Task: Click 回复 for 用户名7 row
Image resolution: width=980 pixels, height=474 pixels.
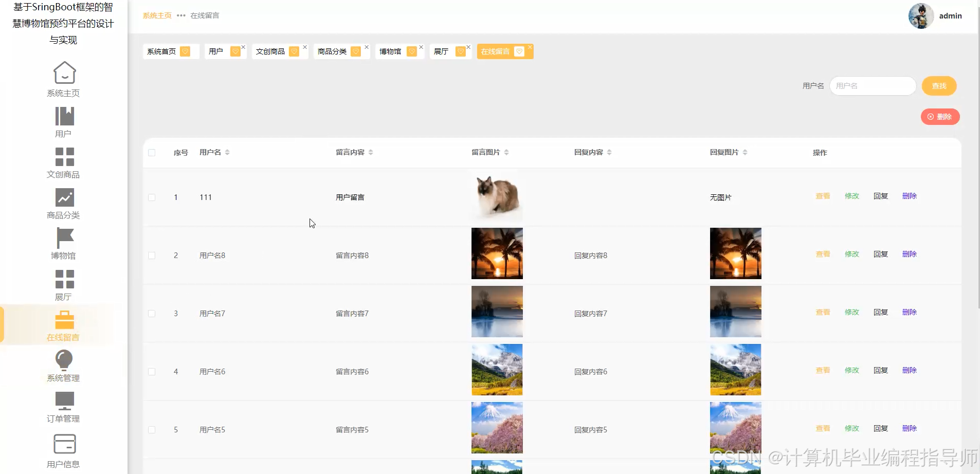Action: 881,312
